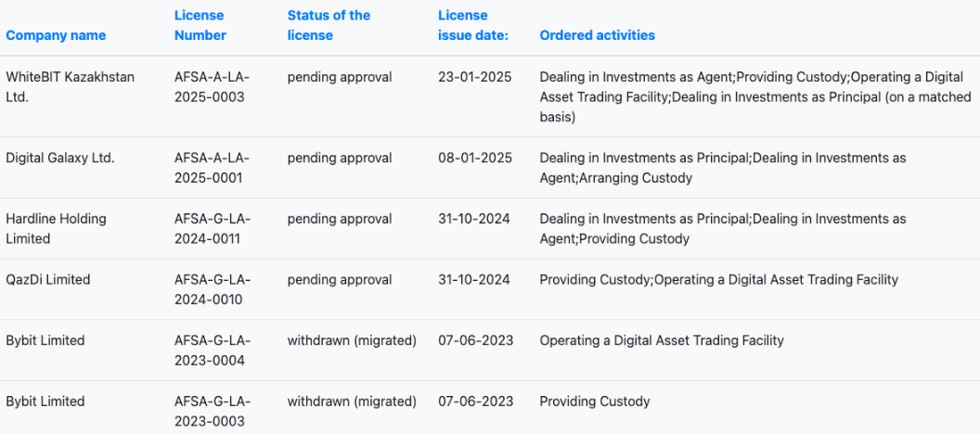
Task: Click license number AFSA-G-LA-2023-0003
Action: tap(212, 411)
